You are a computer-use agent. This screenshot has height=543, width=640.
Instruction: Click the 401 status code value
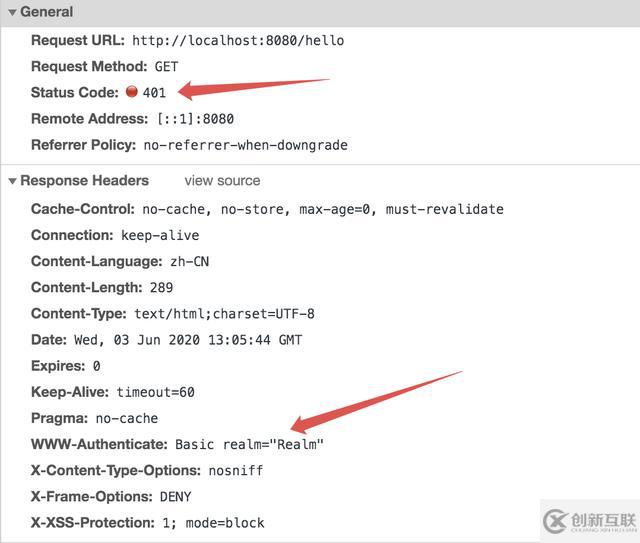(154, 92)
